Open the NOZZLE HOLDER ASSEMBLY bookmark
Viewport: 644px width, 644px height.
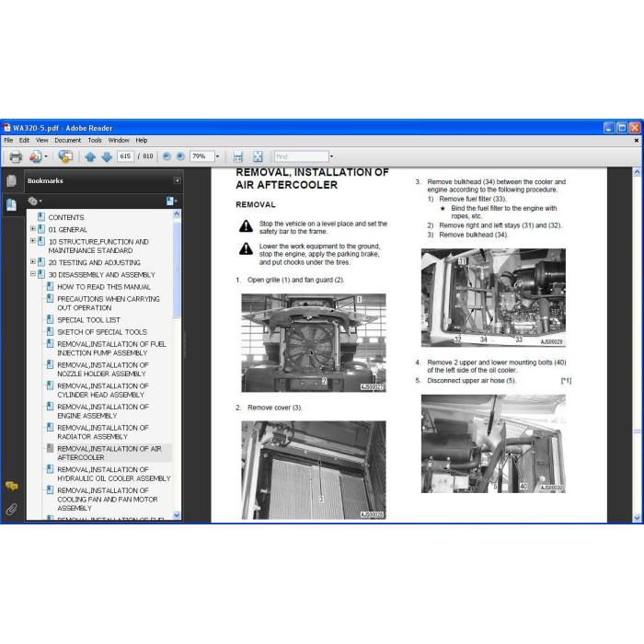pyautogui.click(x=103, y=369)
